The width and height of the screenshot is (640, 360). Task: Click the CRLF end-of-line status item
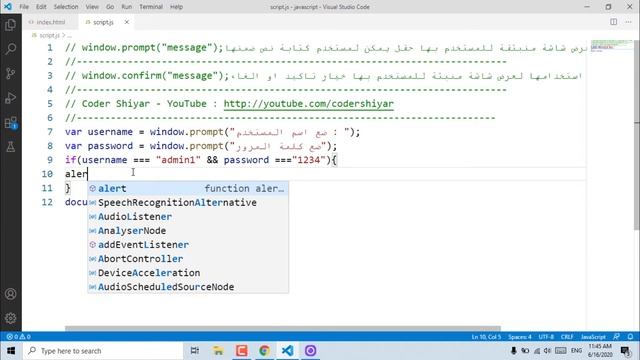(x=567, y=337)
